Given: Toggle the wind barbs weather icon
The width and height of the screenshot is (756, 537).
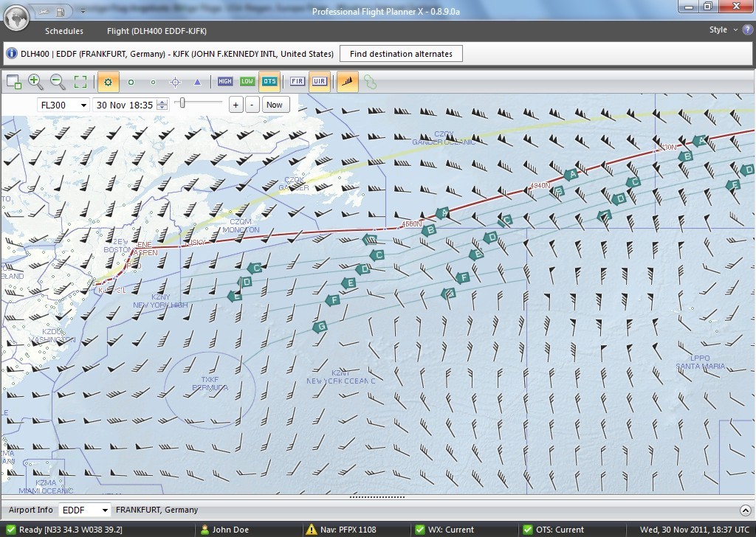Looking at the screenshot, I should tap(348, 81).
